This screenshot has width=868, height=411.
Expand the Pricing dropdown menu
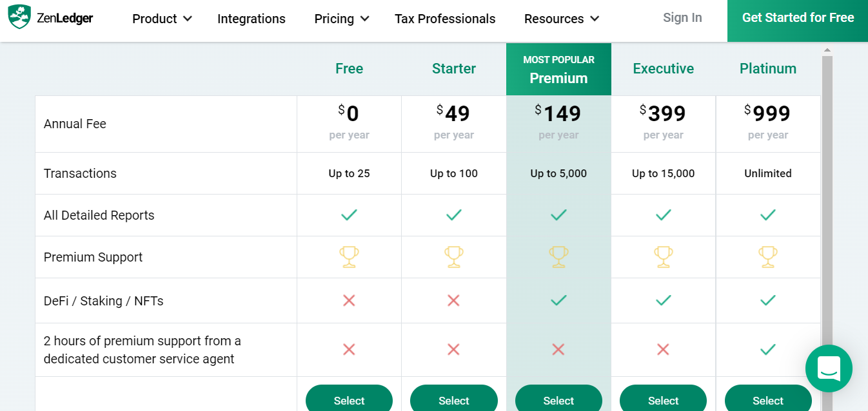point(342,19)
